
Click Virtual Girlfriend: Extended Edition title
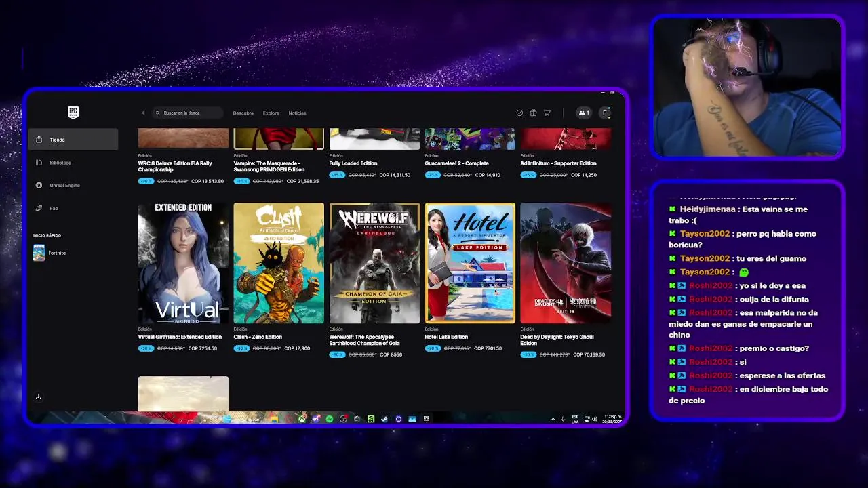click(180, 337)
